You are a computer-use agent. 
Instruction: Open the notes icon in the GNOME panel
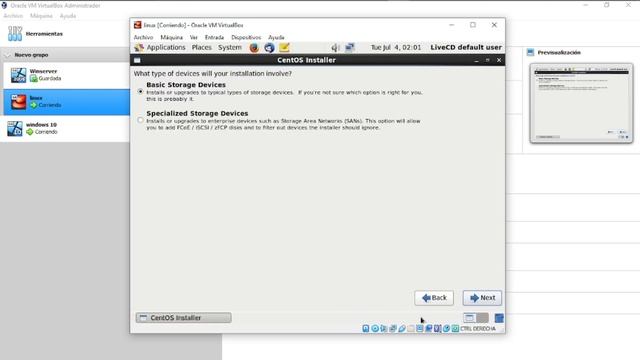(284, 48)
